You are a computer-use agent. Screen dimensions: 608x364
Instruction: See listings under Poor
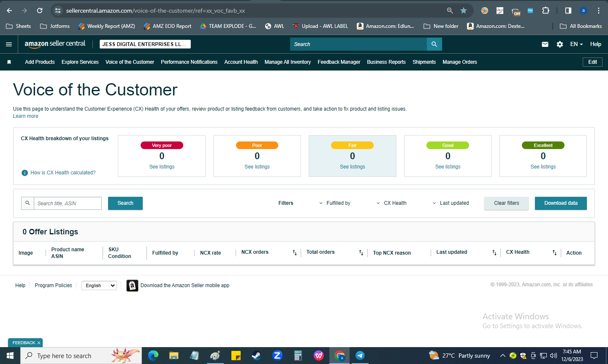tap(257, 167)
